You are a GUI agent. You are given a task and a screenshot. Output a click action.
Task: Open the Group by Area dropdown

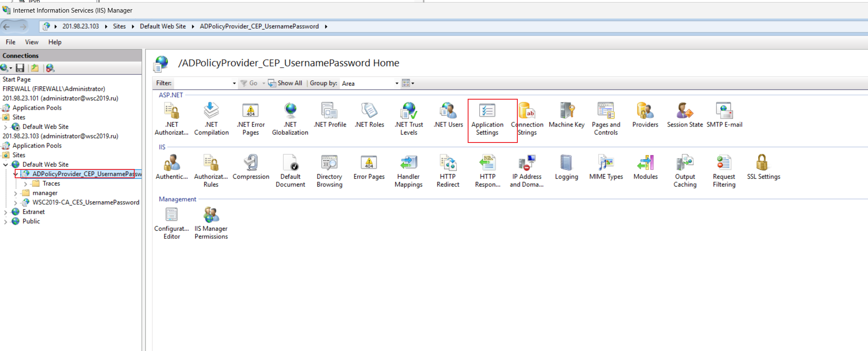click(370, 83)
